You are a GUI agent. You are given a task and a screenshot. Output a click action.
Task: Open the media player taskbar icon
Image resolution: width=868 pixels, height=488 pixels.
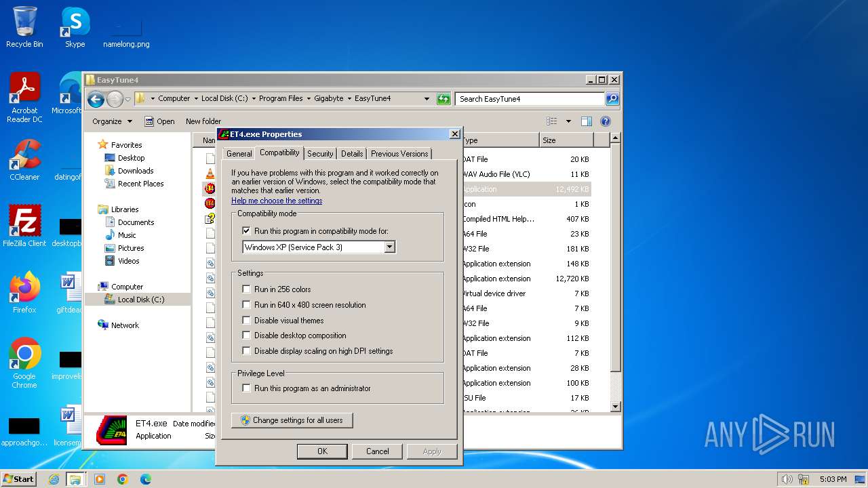(100, 479)
